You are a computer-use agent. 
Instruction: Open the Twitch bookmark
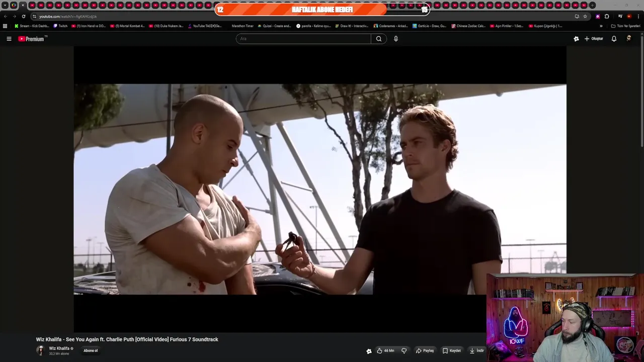(x=60, y=26)
